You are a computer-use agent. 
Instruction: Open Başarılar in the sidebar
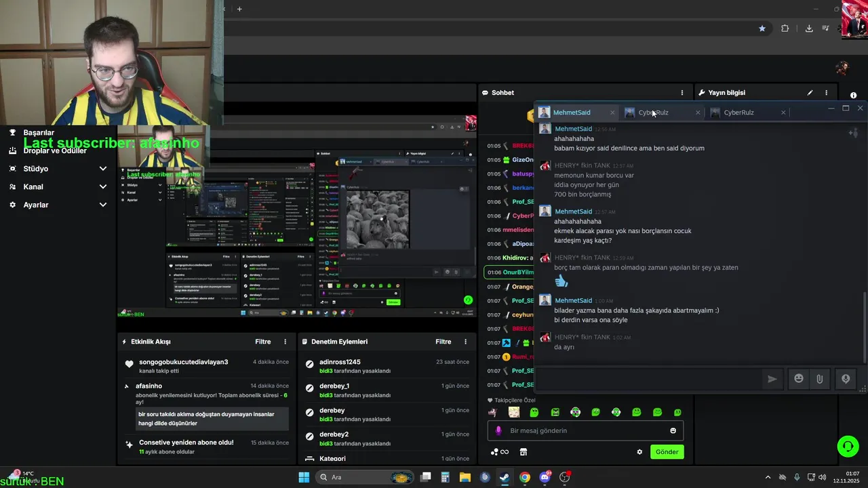39,133
